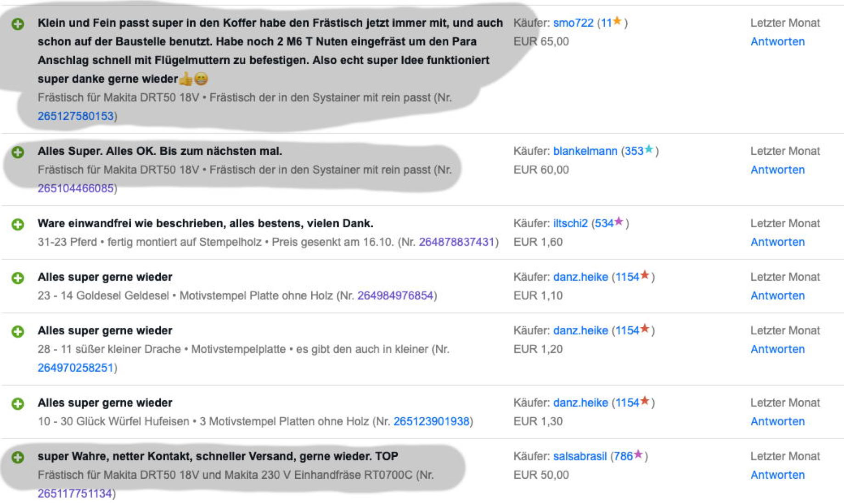Viewport: 844px width, 504px height.
Task: Open item number 265127580153
Action: (76, 116)
